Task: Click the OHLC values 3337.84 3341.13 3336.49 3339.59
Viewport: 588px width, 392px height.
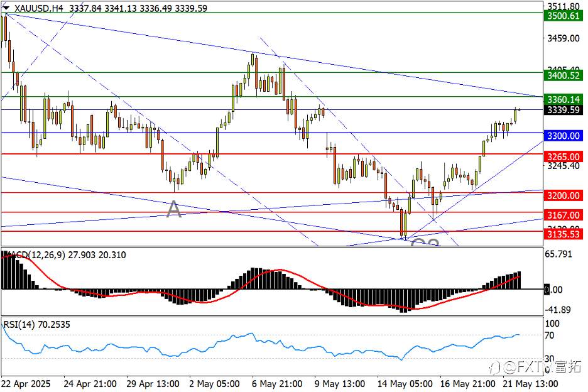Action: click(138, 8)
